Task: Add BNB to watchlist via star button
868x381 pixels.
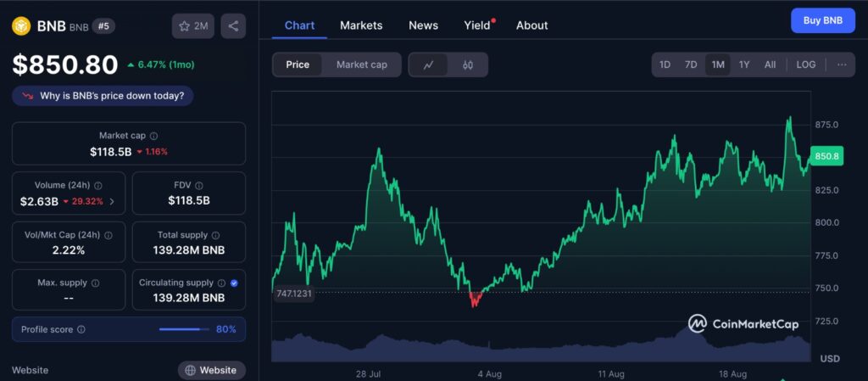Action: pyautogui.click(x=193, y=26)
